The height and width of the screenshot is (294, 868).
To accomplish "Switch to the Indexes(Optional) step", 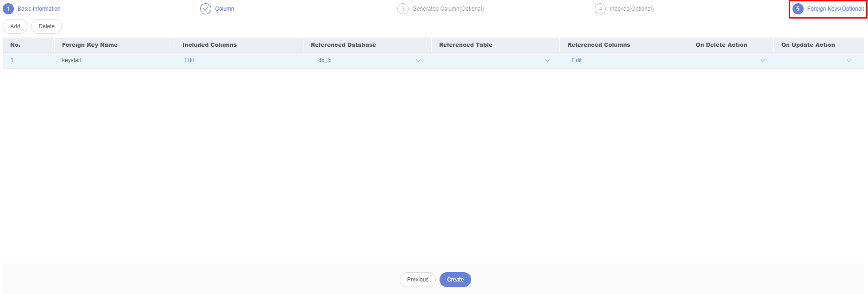I will [x=631, y=9].
